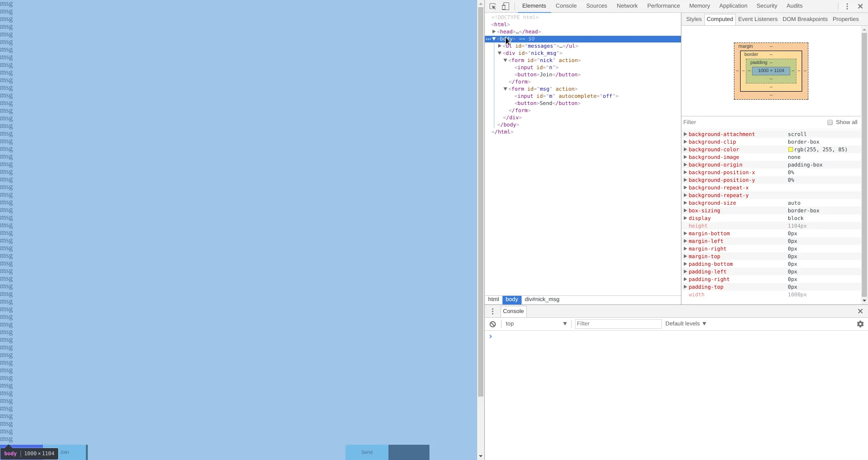Focus the console Filter input
This screenshot has height=460, width=868.
[618, 324]
